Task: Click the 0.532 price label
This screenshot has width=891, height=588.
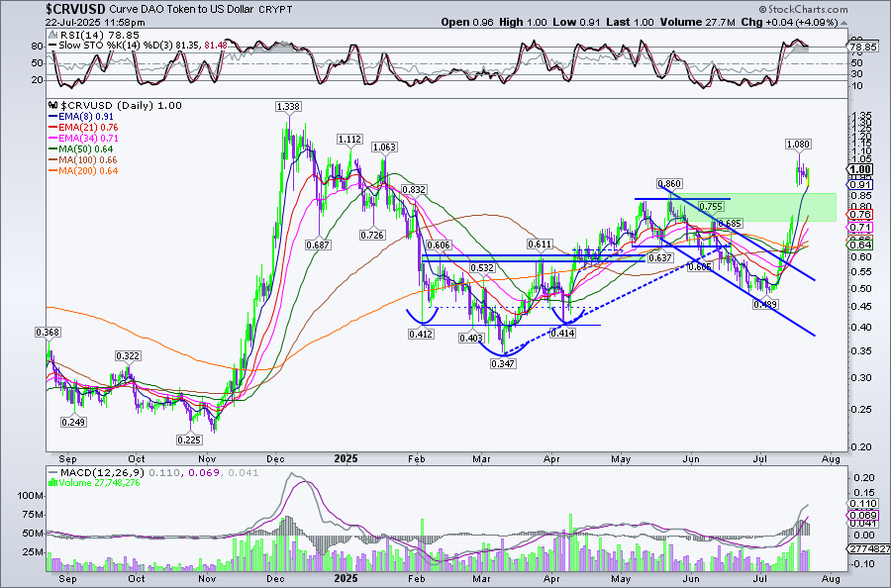Action: pyautogui.click(x=482, y=267)
